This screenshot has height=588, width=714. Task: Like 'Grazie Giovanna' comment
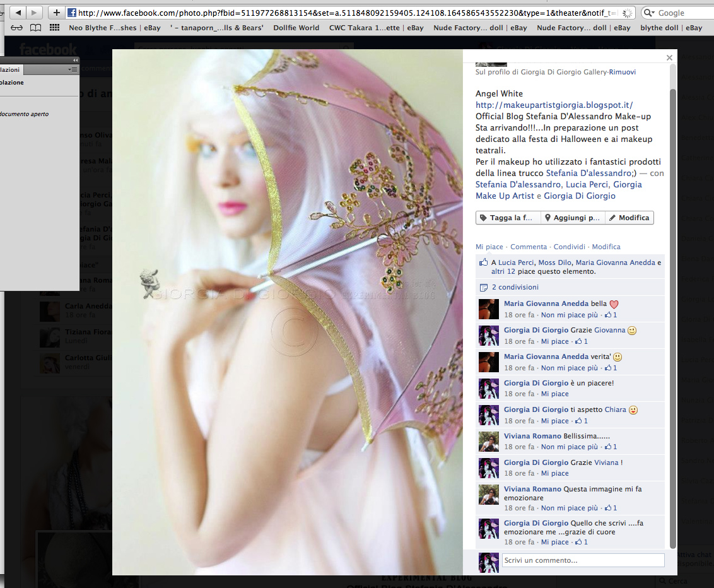[x=554, y=341]
